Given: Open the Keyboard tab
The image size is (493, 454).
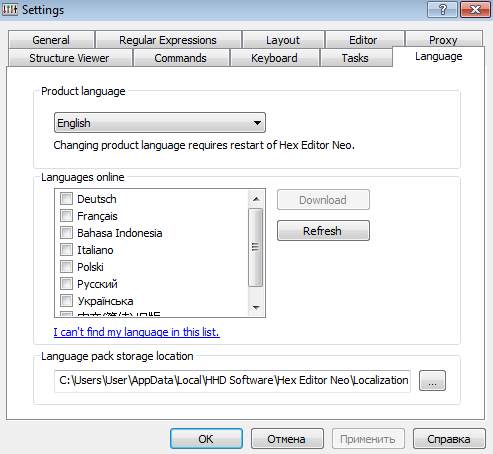Looking at the screenshot, I should [274, 58].
